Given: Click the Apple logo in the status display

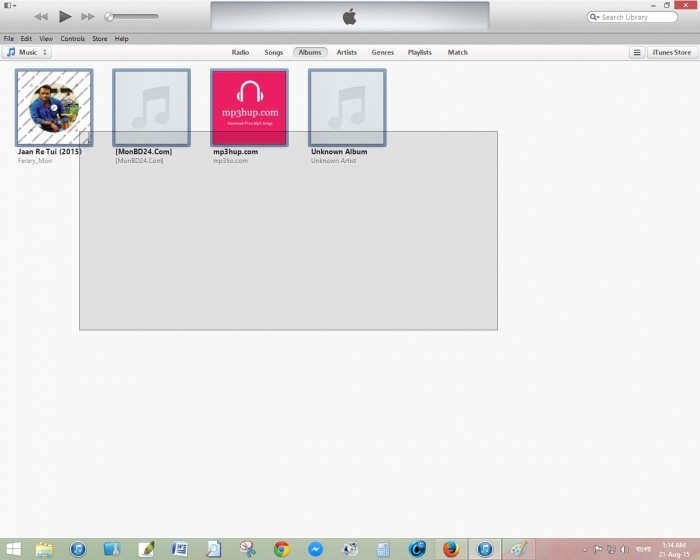Looking at the screenshot, I should pos(350,17).
